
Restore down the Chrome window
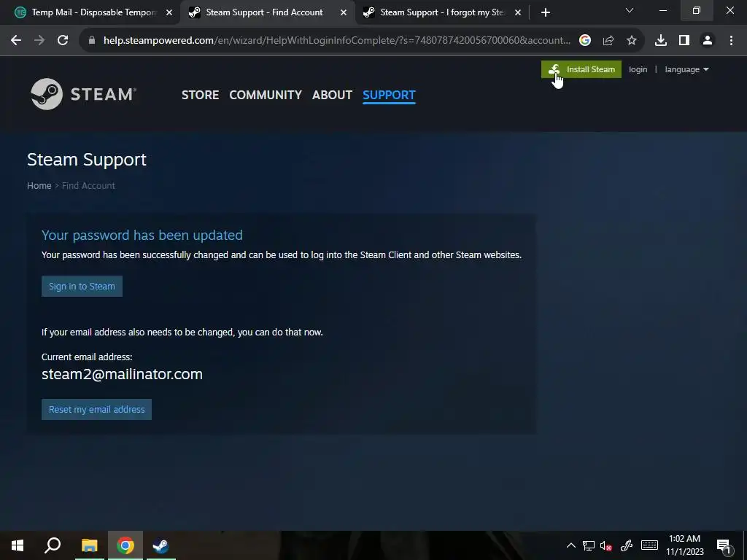[x=697, y=10]
